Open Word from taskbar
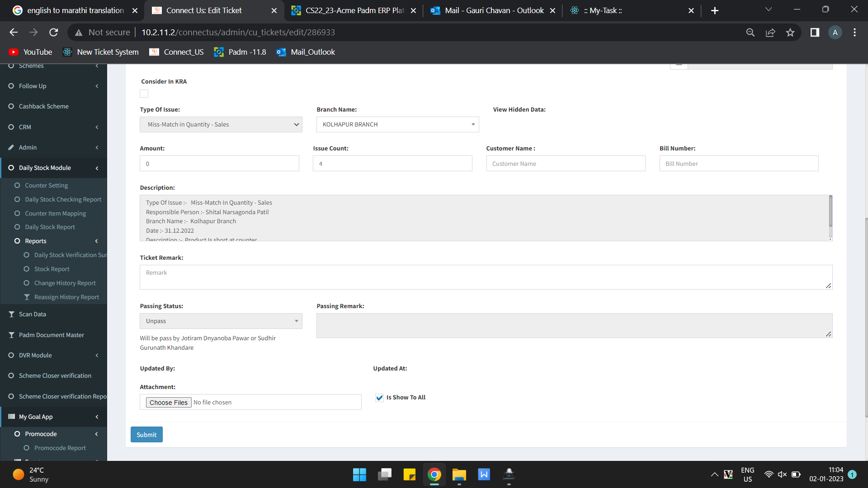Image resolution: width=868 pixels, height=488 pixels. coord(484,474)
